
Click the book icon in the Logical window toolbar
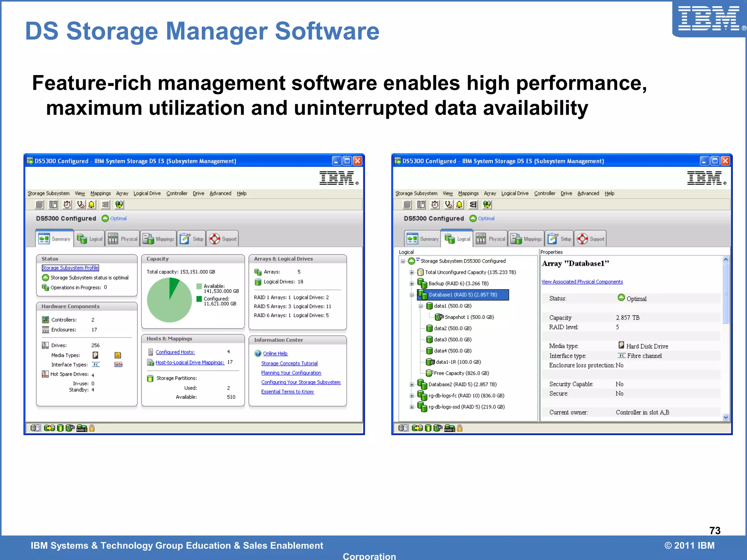click(421, 205)
